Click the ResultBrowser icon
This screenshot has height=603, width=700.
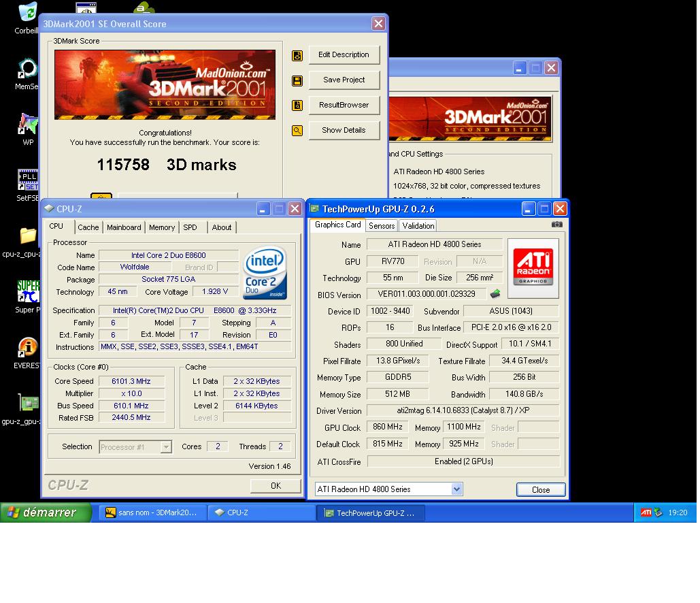pos(297,105)
